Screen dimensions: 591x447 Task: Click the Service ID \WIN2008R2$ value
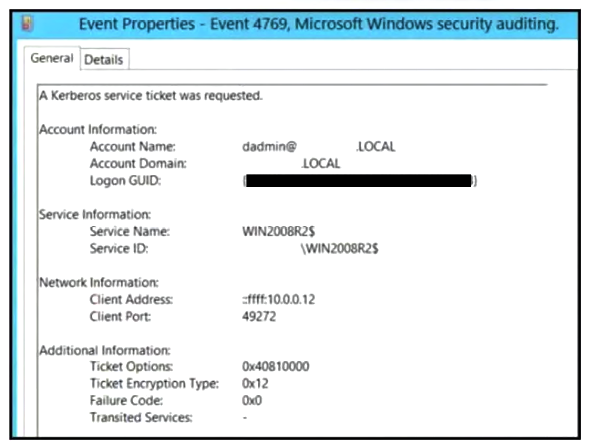tap(339, 249)
